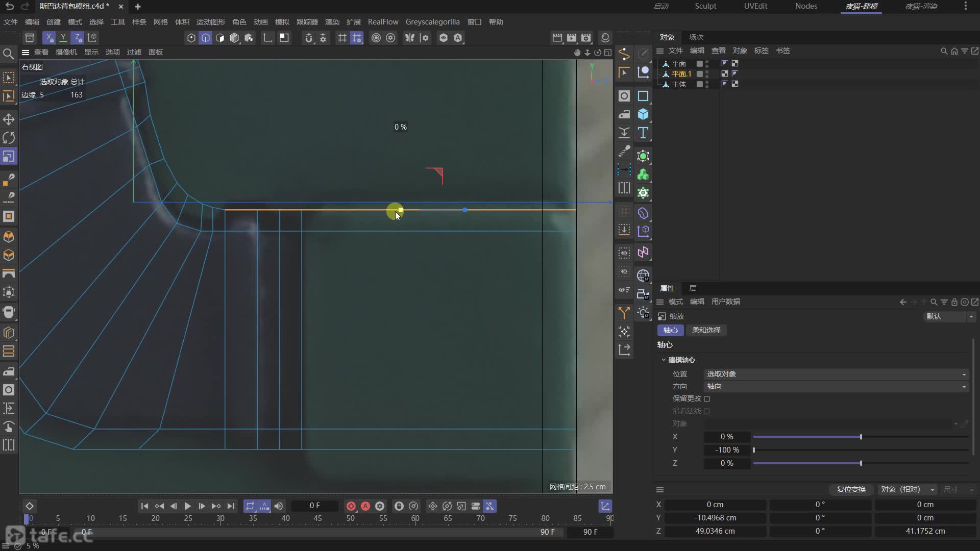Add a cube primitive from the toolbar
The width and height of the screenshot is (980, 551).
click(643, 114)
